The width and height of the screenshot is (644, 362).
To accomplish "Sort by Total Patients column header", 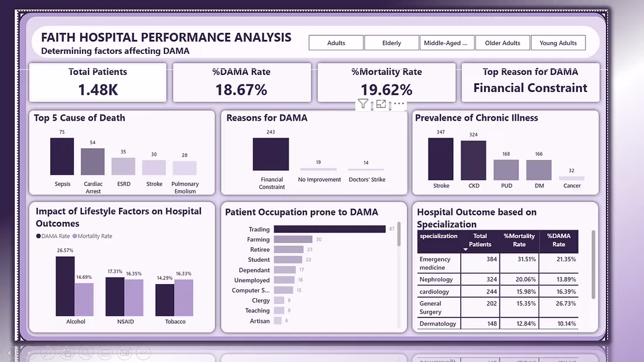I will point(479,240).
